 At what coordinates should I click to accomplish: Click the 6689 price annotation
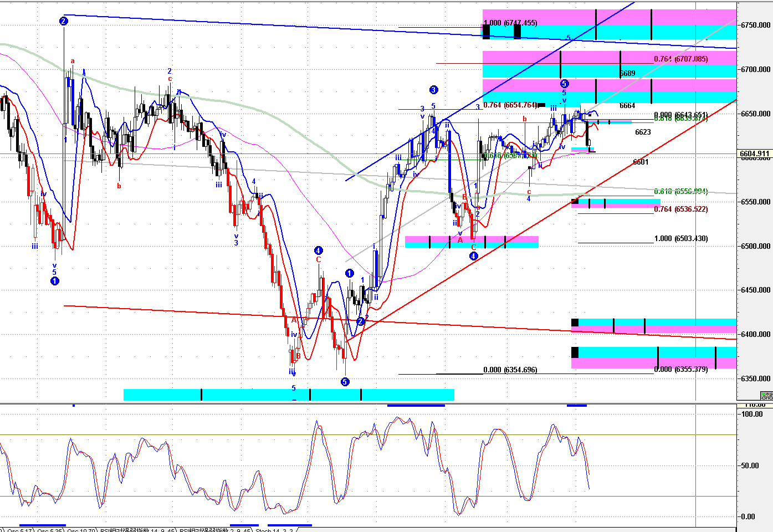click(627, 74)
